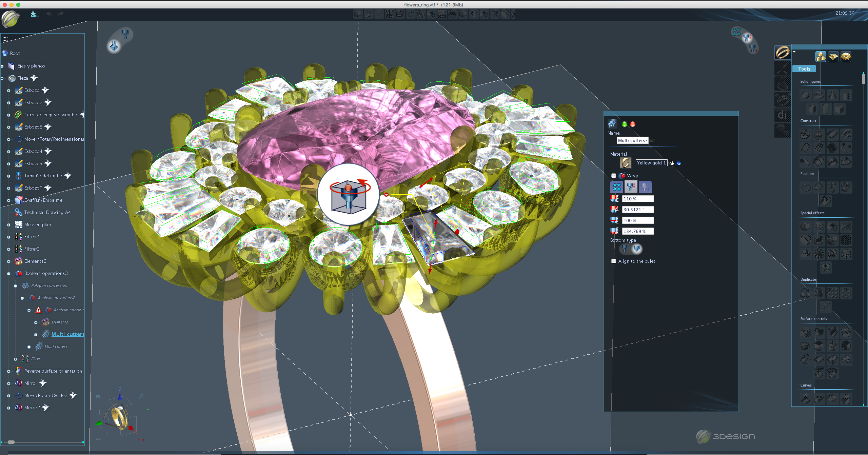Screen dimensions: 868x455
Task: Enable the Merge checkbox
Action: click(x=614, y=176)
